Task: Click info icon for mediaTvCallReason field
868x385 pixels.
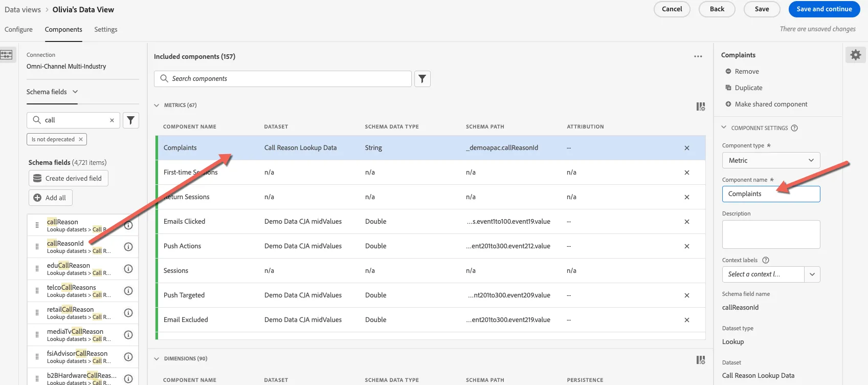Action: [x=128, y=335]
